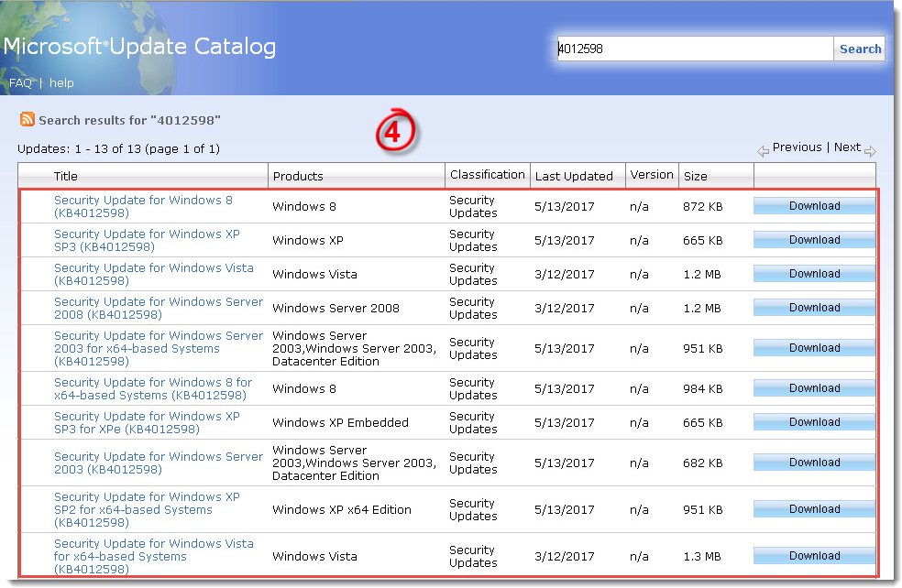Screen dimensions: 902x588
Task: Download the Windows XP SP3 update
Action: click(814, 240)
